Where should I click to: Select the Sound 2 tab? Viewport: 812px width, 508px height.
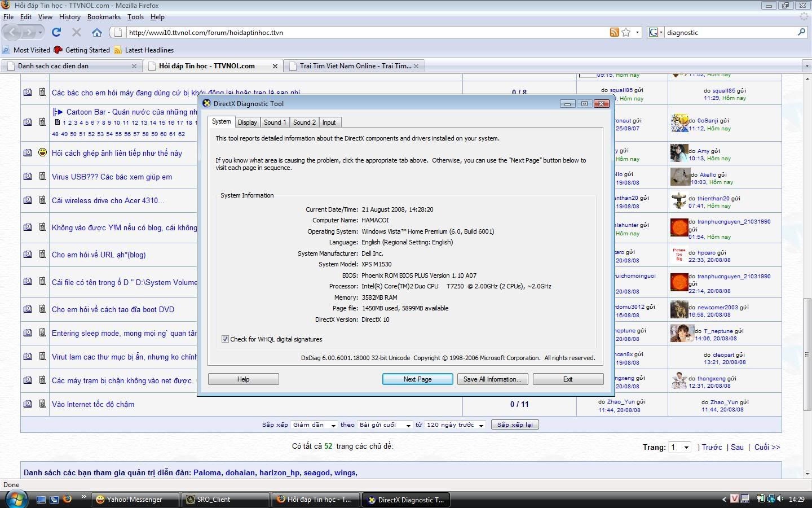click(x=304, y=122)
